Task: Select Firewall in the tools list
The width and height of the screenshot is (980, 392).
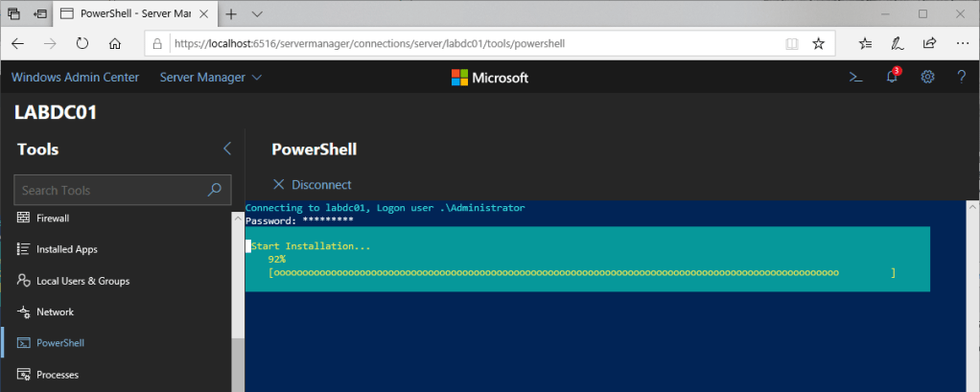Action: click(53, 218)
